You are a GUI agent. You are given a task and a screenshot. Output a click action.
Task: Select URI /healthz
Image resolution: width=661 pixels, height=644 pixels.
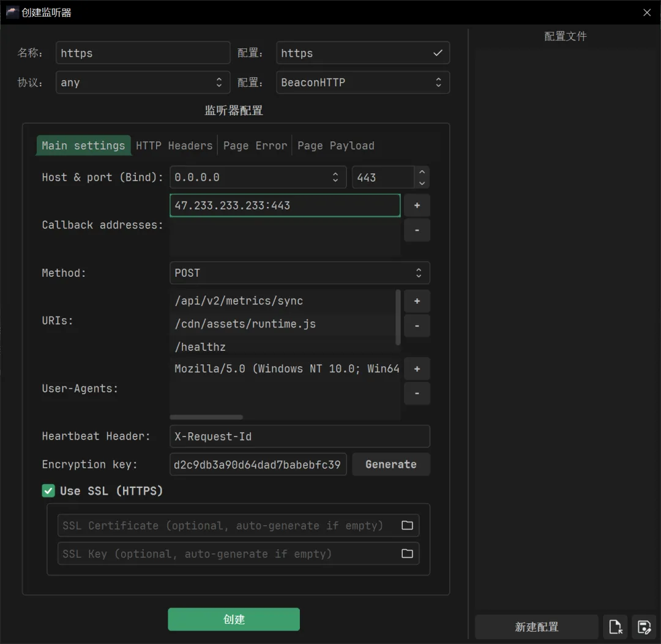click(x=282, y=346)
